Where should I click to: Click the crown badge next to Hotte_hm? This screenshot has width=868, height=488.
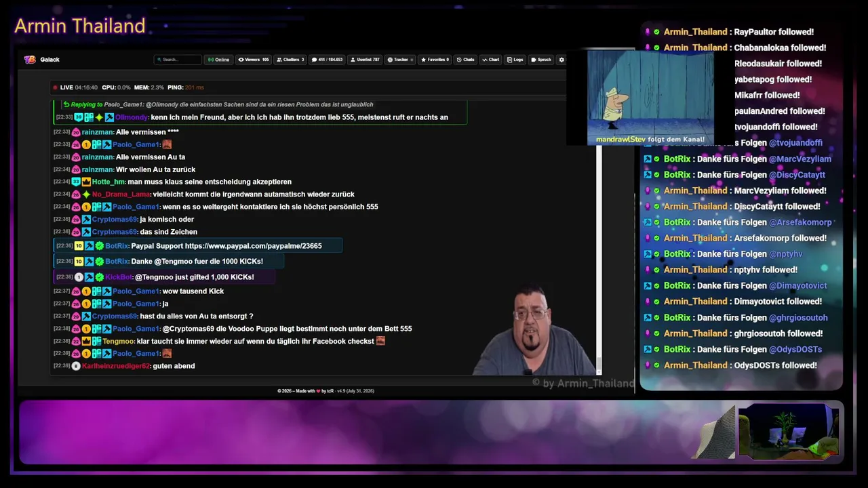pyautogui.click(x=86, y=182)
